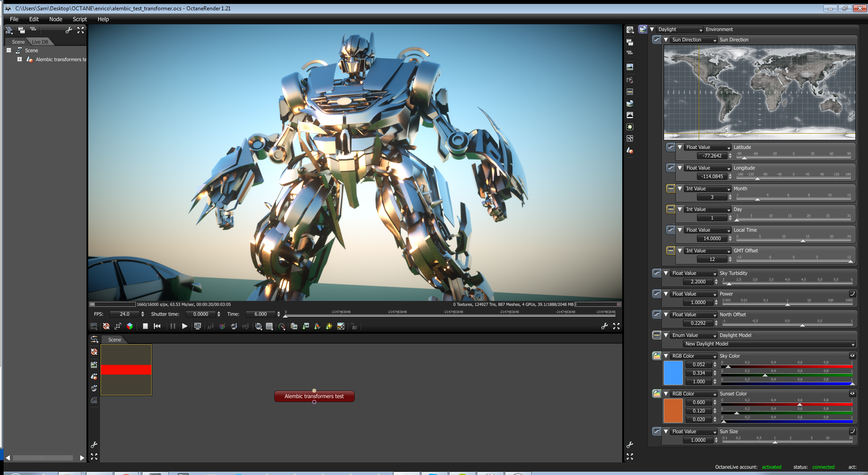Toggle the button left of Month Int Value
Viewport: 868px width, 475px height.
tap(670, 188)
